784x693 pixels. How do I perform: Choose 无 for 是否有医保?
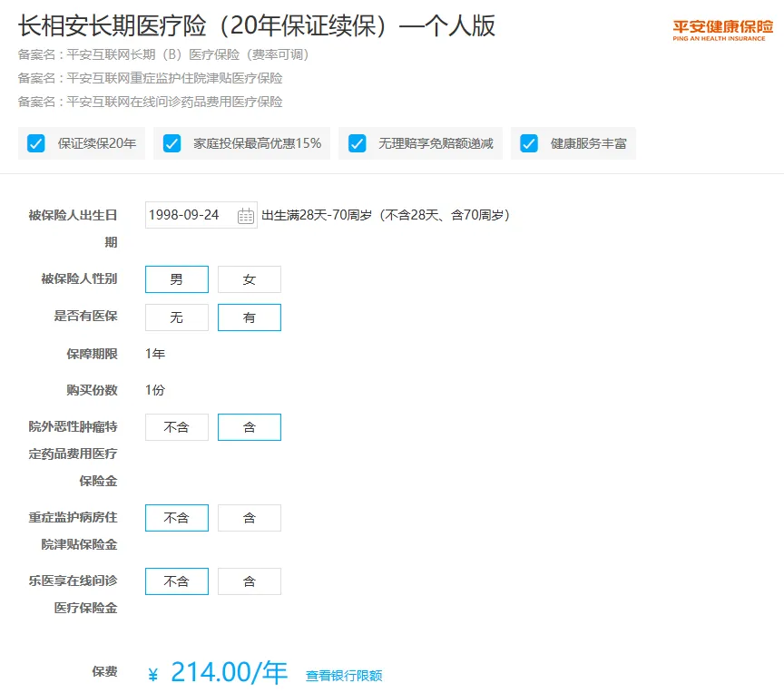177,317
